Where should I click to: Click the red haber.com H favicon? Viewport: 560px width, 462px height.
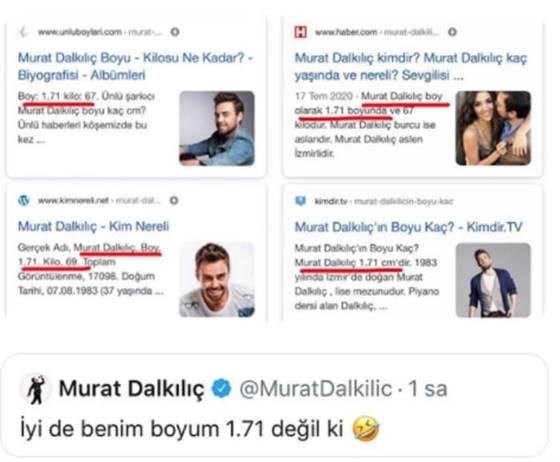coord(300,32)
